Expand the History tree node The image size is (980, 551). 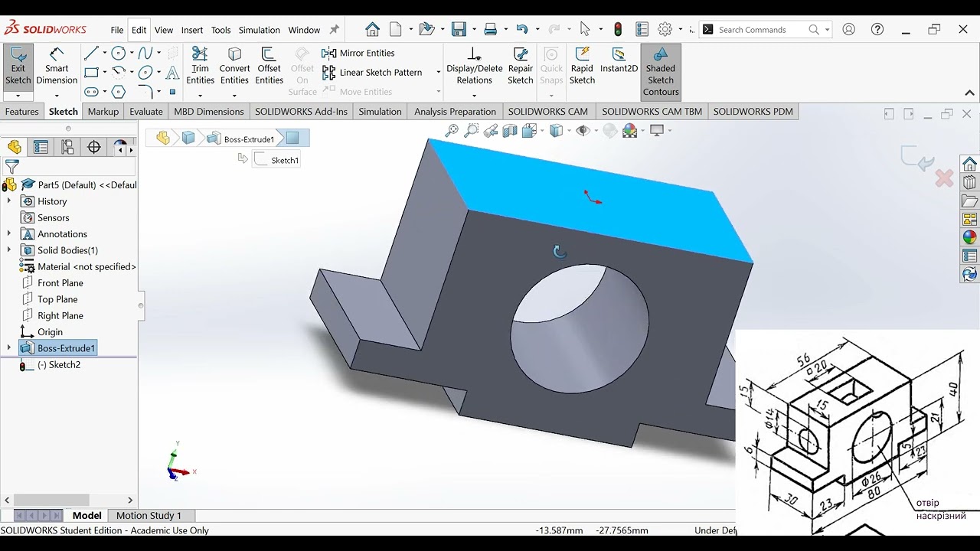pos(9,201)
